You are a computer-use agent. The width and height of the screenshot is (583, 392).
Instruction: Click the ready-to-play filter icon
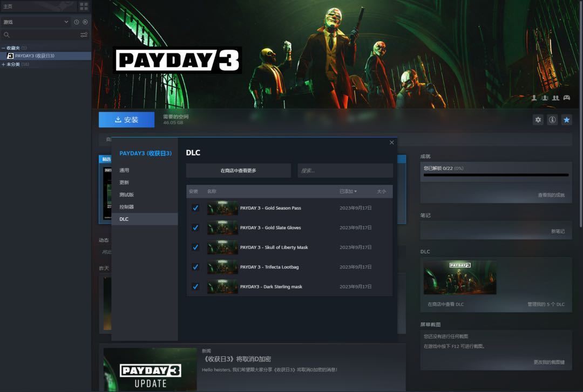85,22
